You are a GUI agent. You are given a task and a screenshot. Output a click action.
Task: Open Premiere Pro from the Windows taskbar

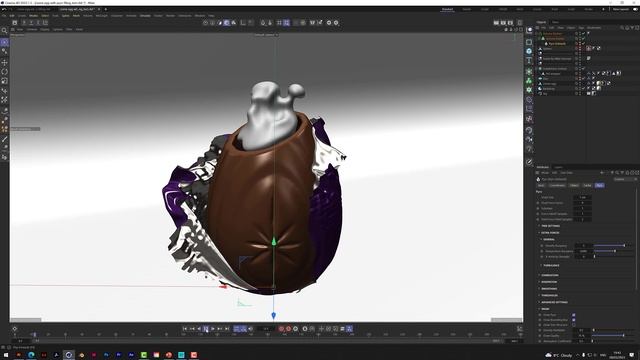[x=118, y=355]
